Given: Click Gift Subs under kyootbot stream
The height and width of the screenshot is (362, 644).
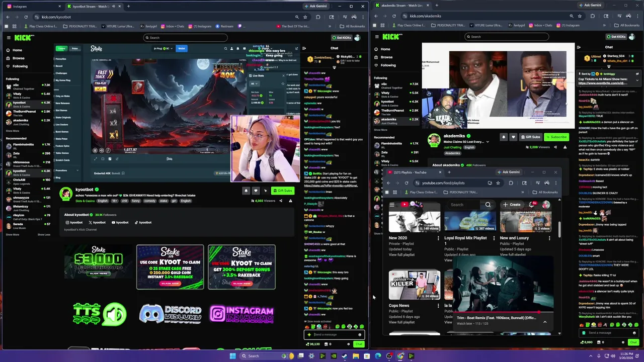Looking at the screenshot, I should [x=282, y=191].
